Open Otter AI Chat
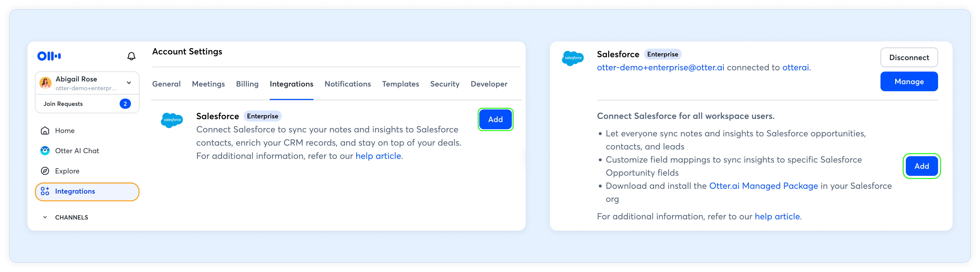This screenshot has height=272, width=980. point(77,151)
